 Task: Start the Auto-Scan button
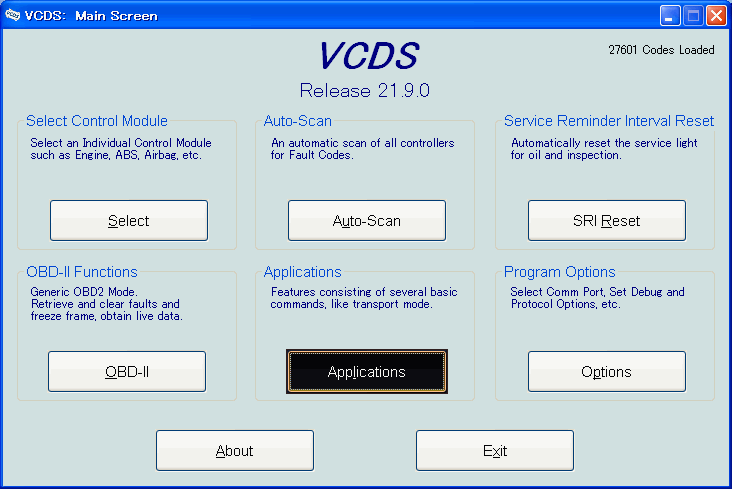367,220
